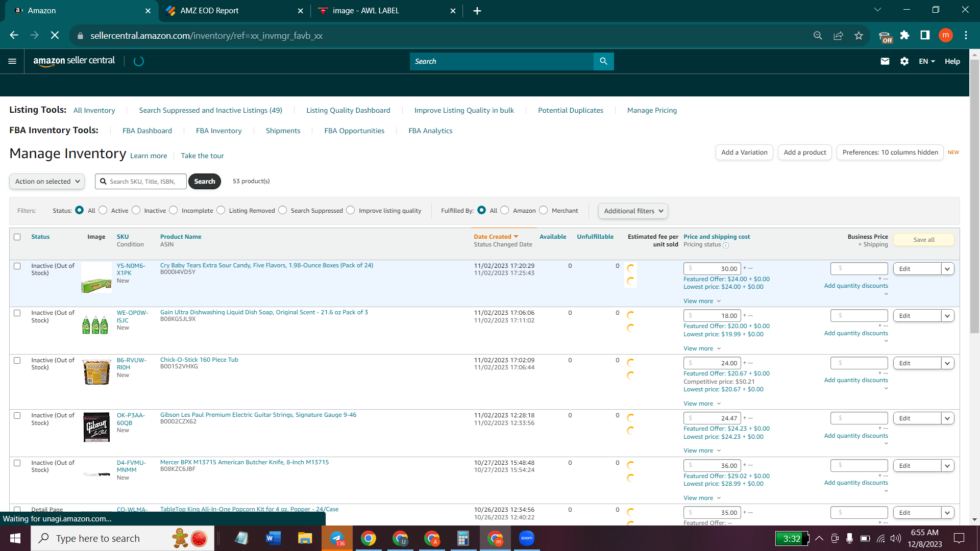The width and height of the screenshot is (980, 551).
Task: Expand View more for Chick-O-Stick pricing
Action: pyautogui.click(x=702, y=404)
